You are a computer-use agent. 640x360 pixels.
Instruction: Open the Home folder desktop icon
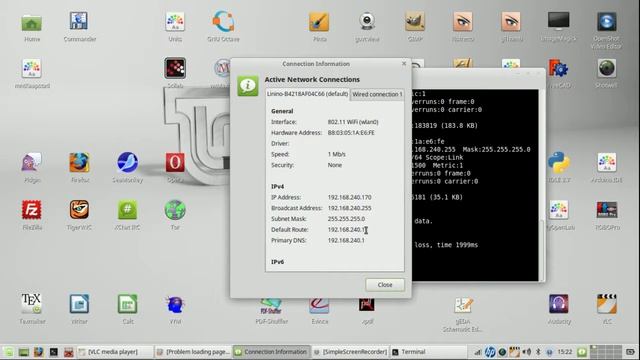(32, 23)
